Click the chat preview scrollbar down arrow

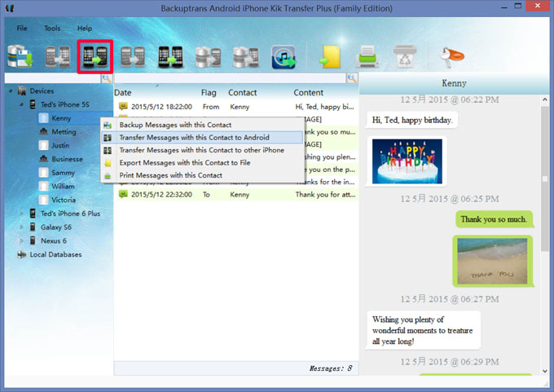(x=545, y=371)
